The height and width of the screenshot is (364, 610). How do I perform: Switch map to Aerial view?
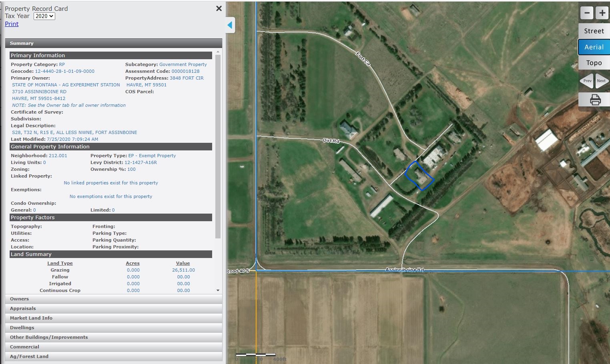tap(594, 47)
